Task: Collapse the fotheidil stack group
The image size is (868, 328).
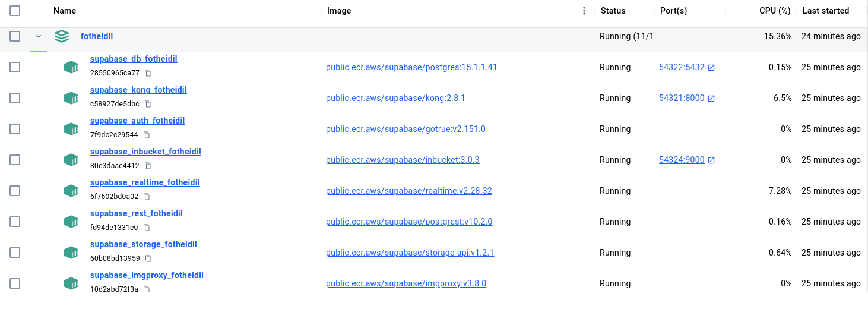Action: (39, 36)
